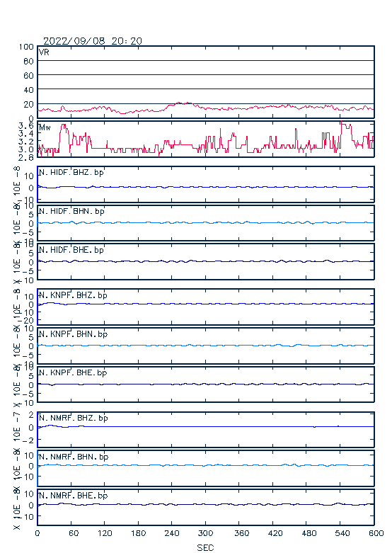
Task: Select the N.HIDF.BHN.bp trace label
Action: tap(71, 211)
